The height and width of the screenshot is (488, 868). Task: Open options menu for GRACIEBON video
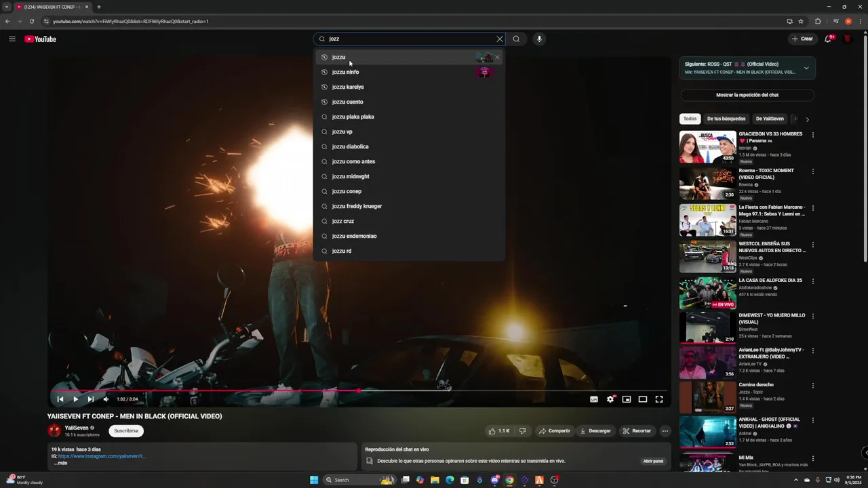coord(812,135)
